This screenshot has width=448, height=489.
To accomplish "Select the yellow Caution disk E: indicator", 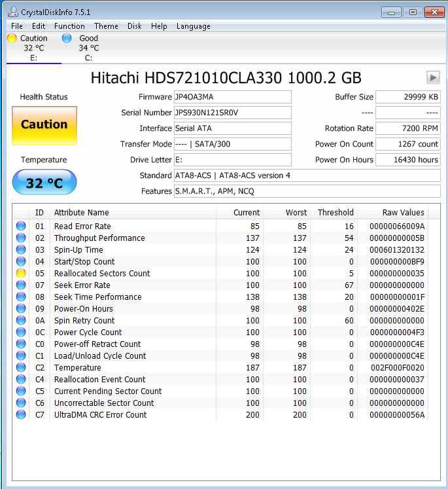I will [12, 38].
